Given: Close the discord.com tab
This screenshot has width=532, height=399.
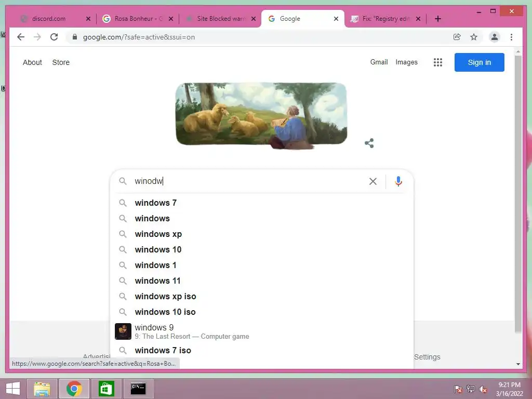Looking at the screenshot, I should [88, 19].
